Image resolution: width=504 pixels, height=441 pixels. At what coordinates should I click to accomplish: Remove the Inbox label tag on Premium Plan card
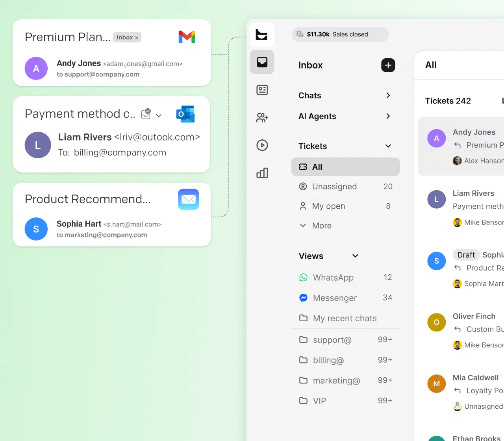137,38
